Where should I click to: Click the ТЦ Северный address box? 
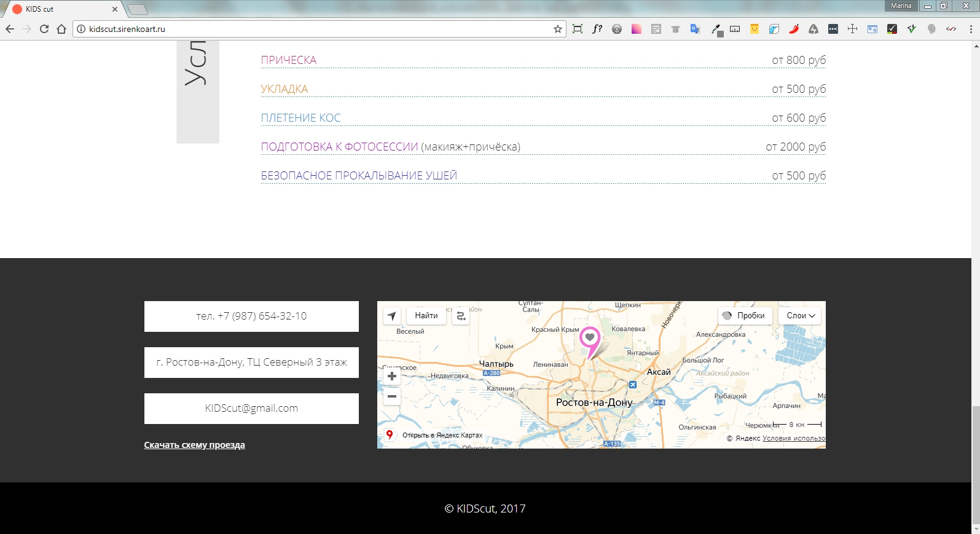(251, 363)
